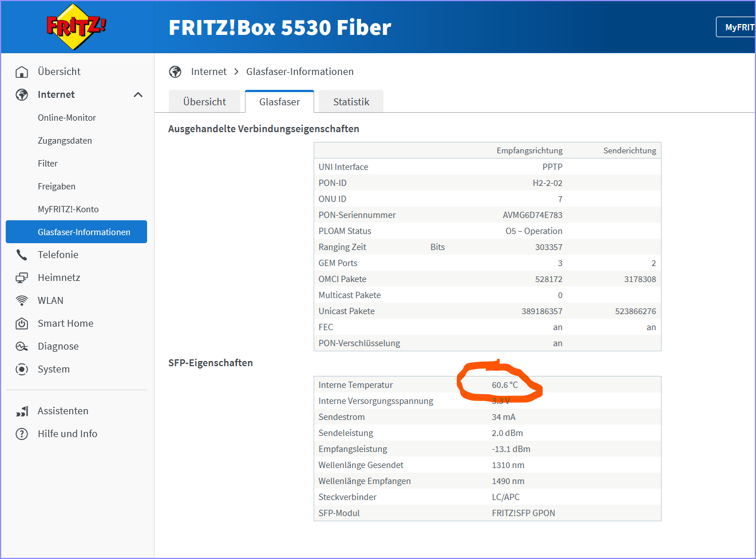Switch to the Übersicht tab
The height and width of the screenshot is (559, 756).
coord(205,101)
